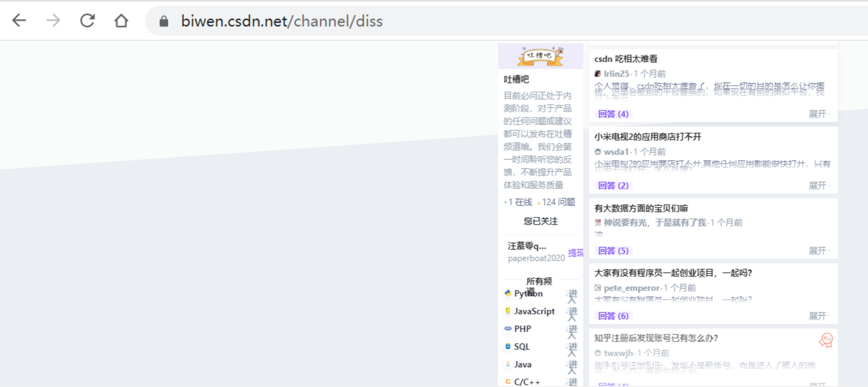The height and width of the screenshot is (387, 868).
Task: Click 进入 button for Java channel
Action: coord(572,367)
